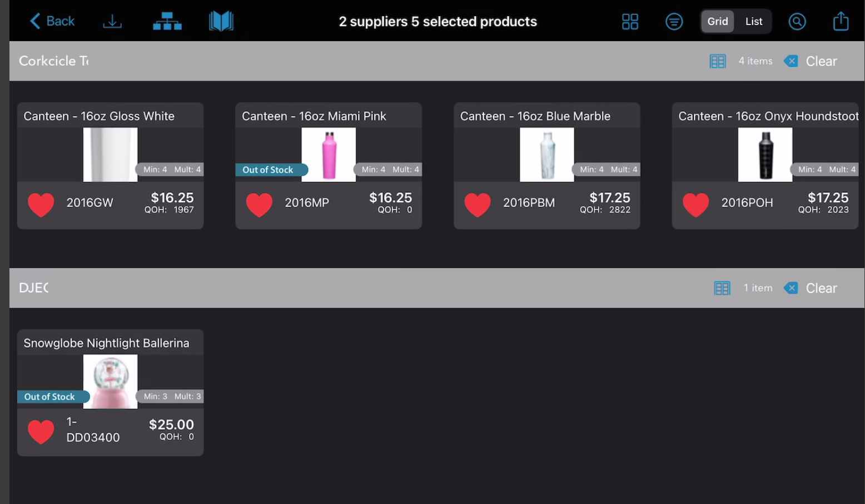Tap the SKU 2016MP
The width and height of the screenshot is (865, 504).
(x=307, y=203)
